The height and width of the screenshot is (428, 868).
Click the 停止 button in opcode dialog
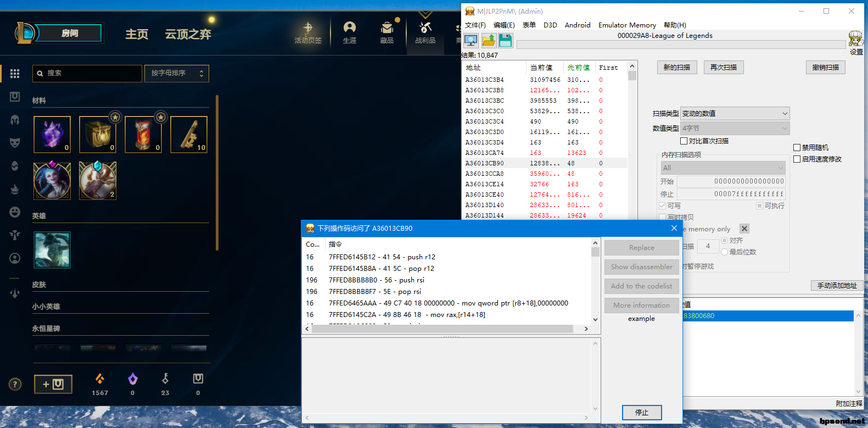642,412
